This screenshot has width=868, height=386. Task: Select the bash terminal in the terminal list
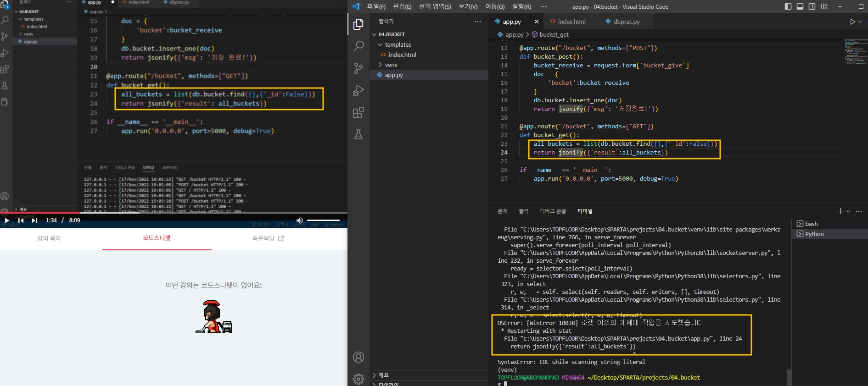829,224
